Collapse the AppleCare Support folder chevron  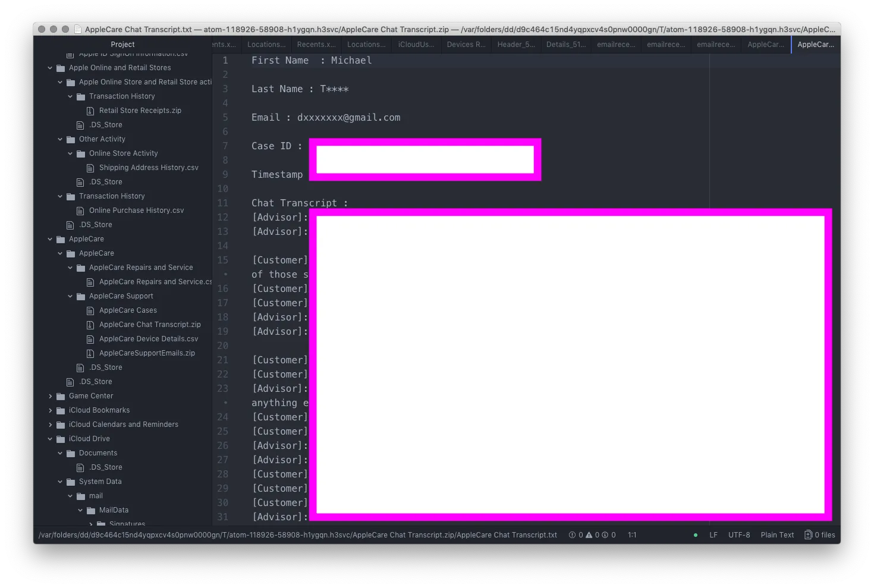(x=70, y=296)
